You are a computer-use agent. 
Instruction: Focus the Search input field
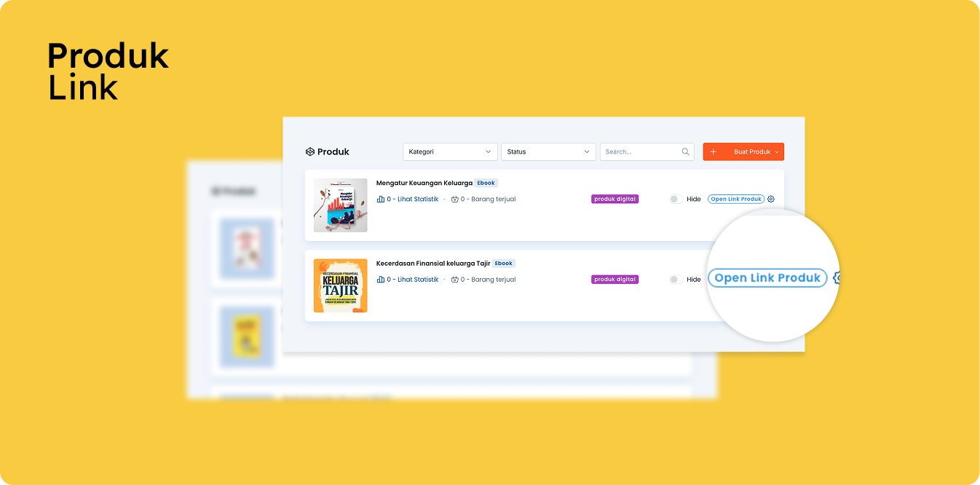641,151
